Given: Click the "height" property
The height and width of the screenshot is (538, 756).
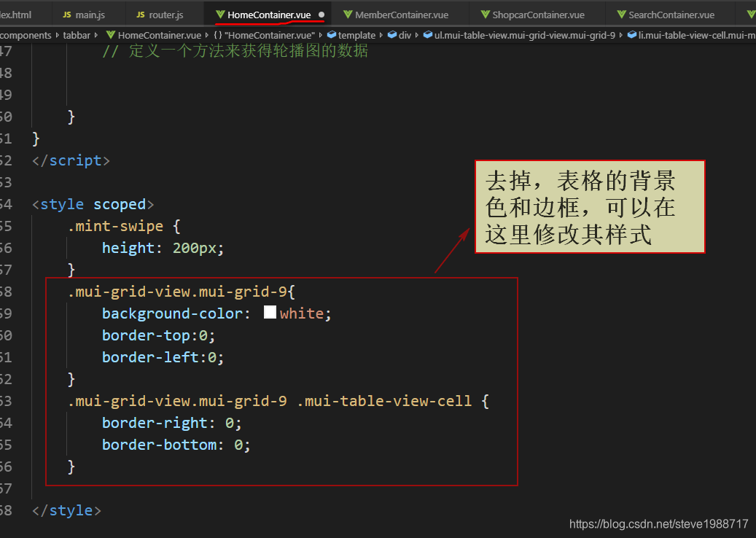Looking at the screenshot, I should point(128,248).
